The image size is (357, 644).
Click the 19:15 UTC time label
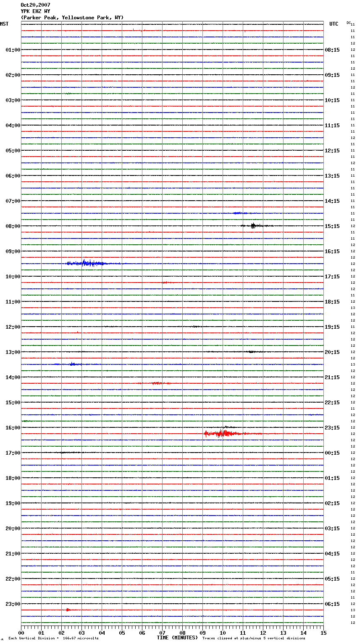click(332, 327)
